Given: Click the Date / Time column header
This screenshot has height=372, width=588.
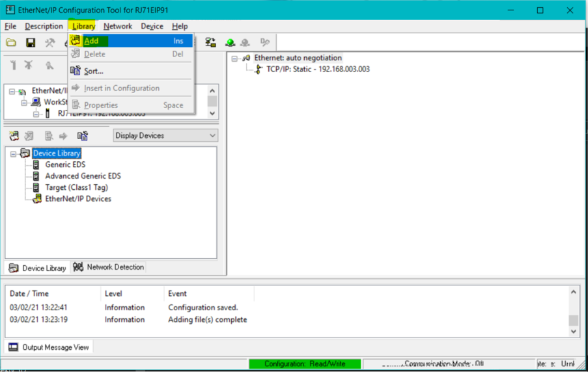Looking at the screenshot, I should [53, 293].
